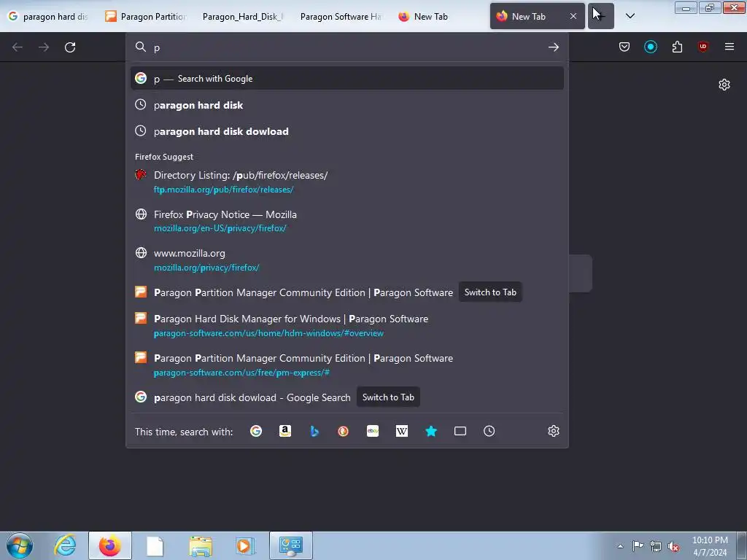Open Directory Listing /pub/firefox/releases/ suggestion

tap(347, 182)
